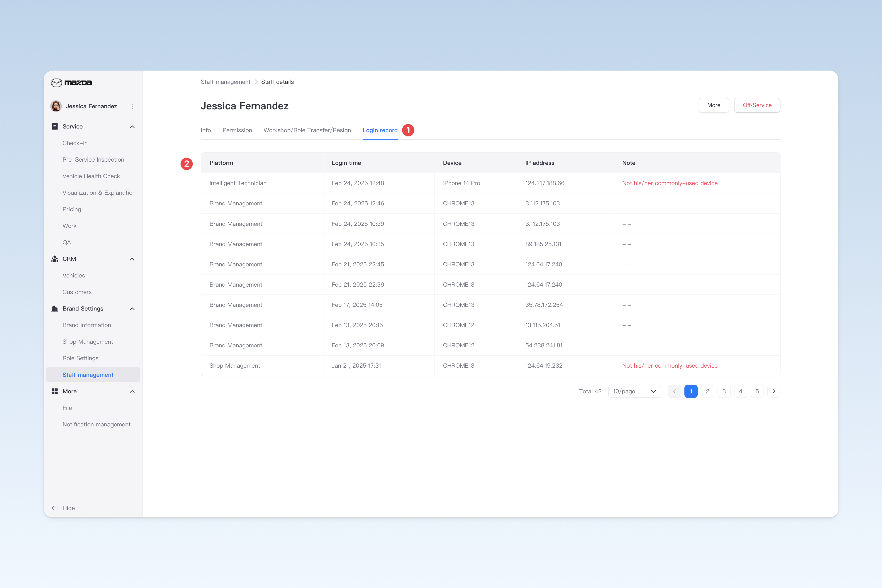Go to next page of login records
Viewport: 882px width, 588px height.
click(x=773, y=391)
